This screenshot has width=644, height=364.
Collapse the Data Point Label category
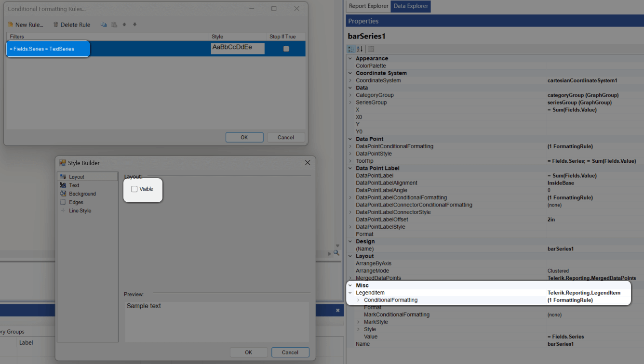pos(350,168)
